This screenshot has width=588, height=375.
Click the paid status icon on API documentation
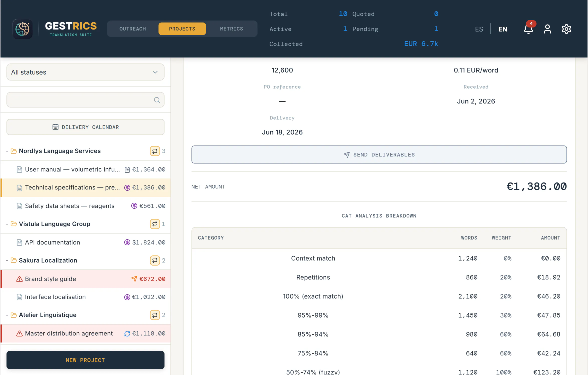click(x=127, y=242)
